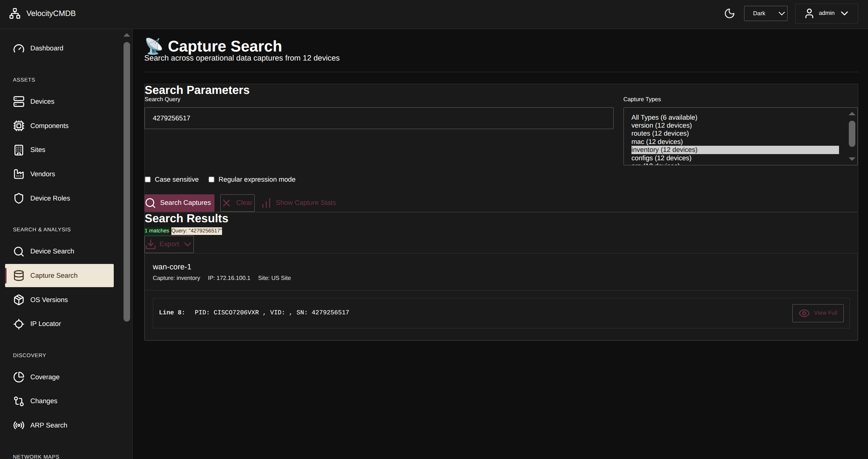Click the Query "4279256517" badge
This screenshot has width=868, height=459.
coord(197,231)
